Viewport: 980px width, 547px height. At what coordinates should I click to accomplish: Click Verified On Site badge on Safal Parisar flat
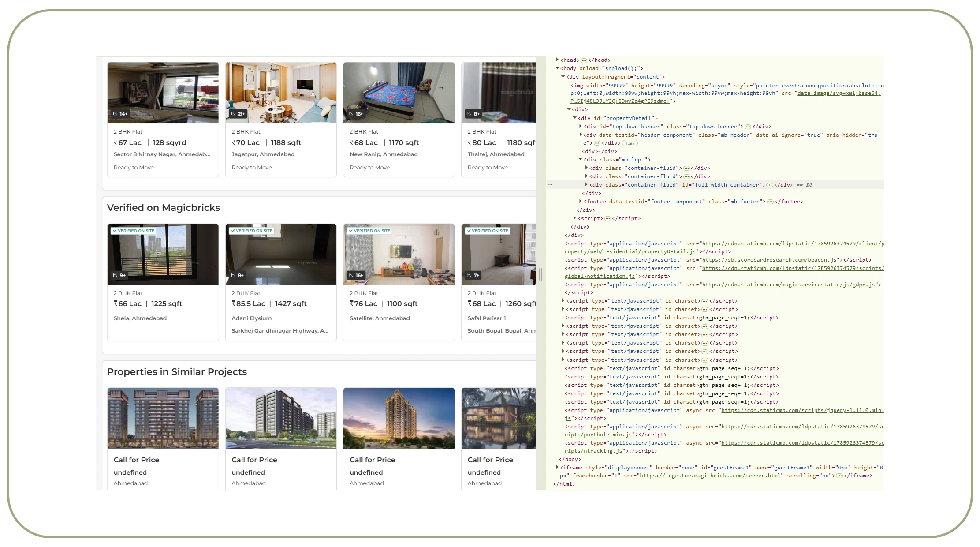[x=488, y=231]
